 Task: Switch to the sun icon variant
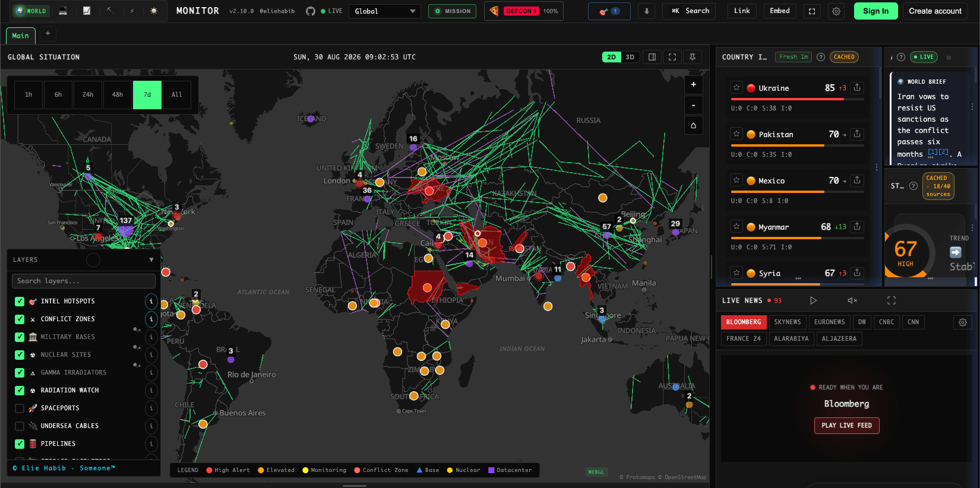tap(154, 11)
